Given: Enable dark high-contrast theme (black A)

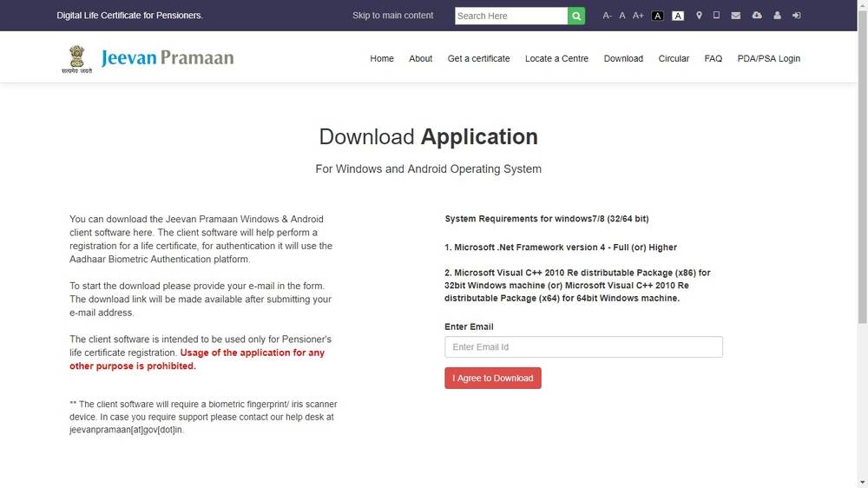Looking at the screenshot, I should tap(658, 16).
